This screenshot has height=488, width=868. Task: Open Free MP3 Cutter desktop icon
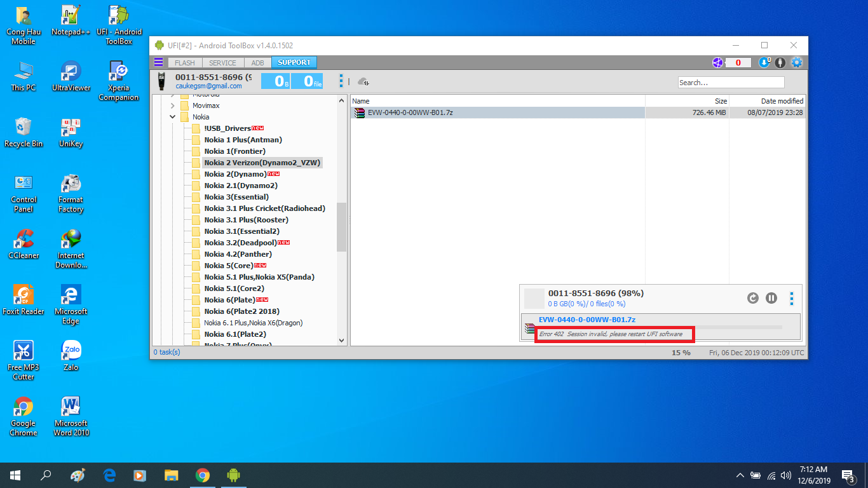24,361
